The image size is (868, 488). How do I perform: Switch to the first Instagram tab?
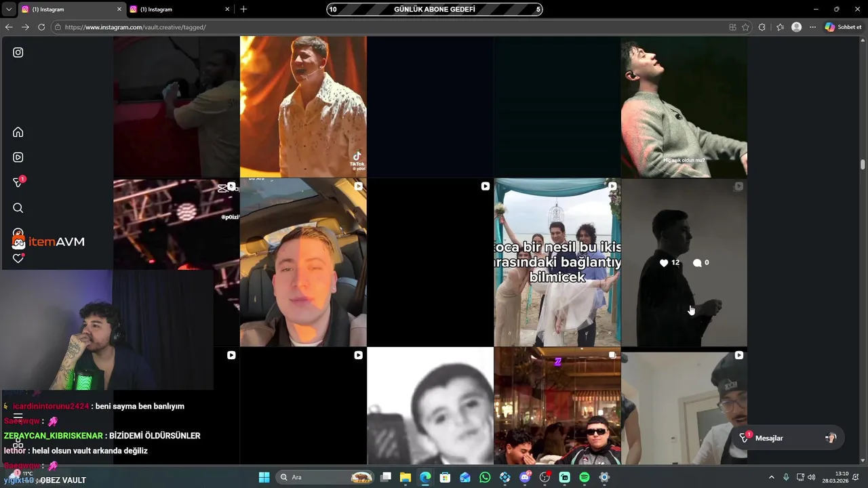(71, 9)
